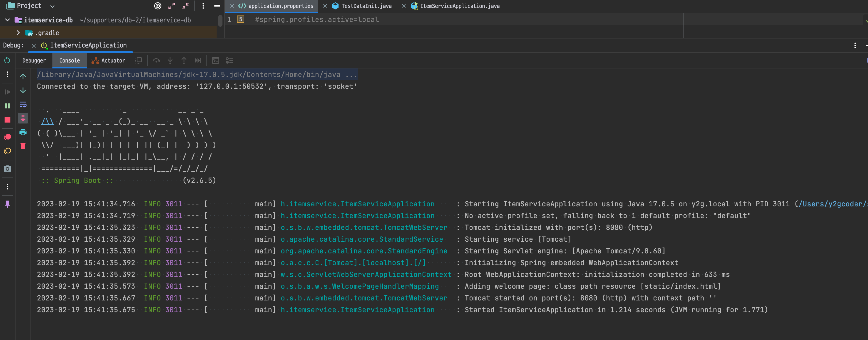Screen dimensions: 868x340
Task: Toggle soft-wrap in the console
Action: [23, 105]
